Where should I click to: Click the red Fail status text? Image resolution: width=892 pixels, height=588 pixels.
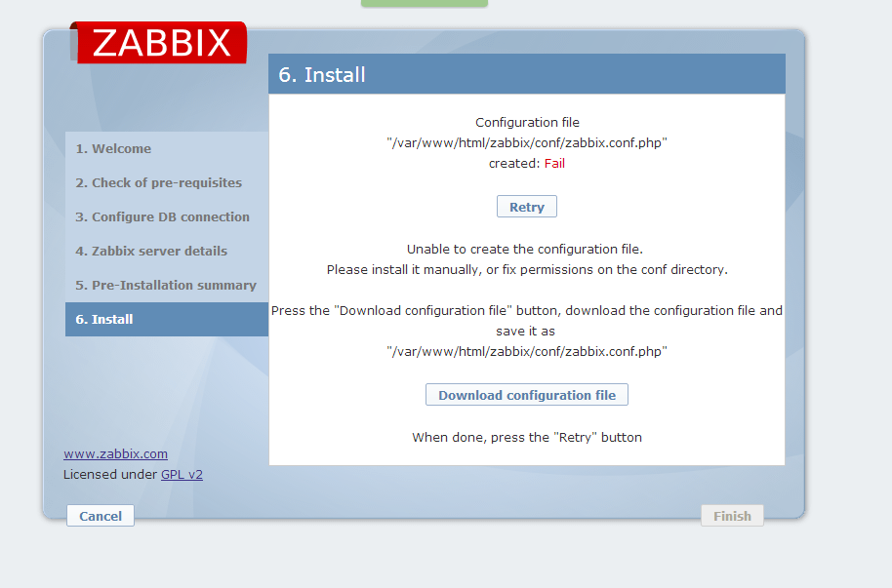tap(554, 163)
